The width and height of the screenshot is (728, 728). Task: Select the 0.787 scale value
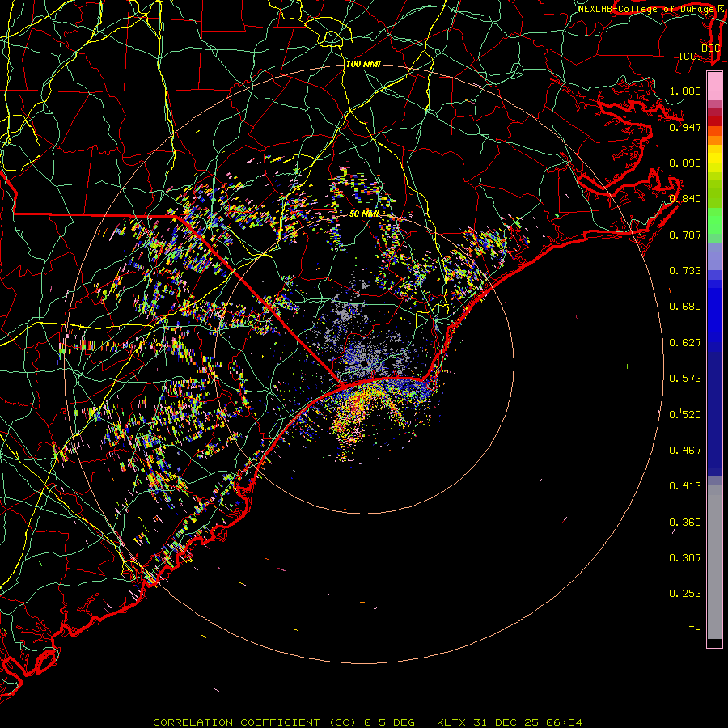click(x=685, y=235)
